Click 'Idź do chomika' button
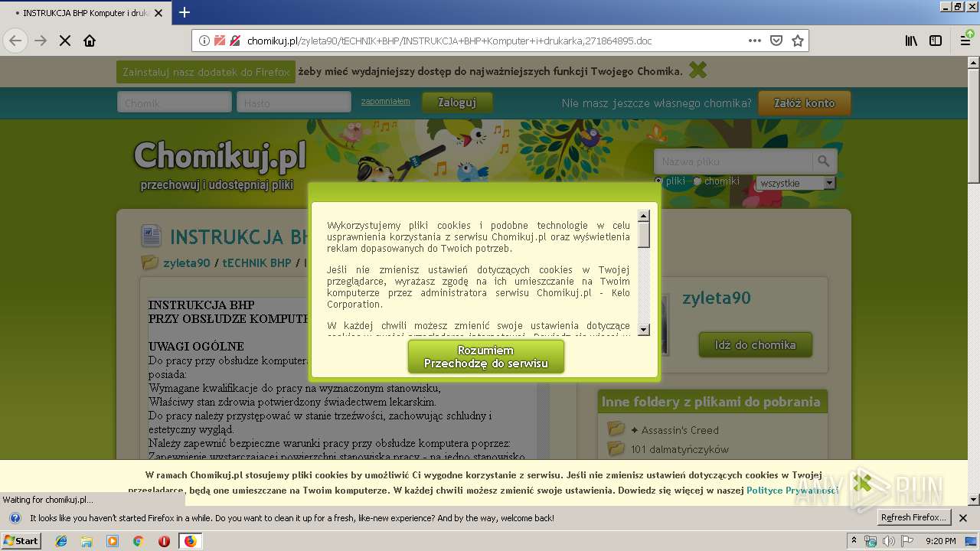980x551 pixels. [x=755, y=345]
